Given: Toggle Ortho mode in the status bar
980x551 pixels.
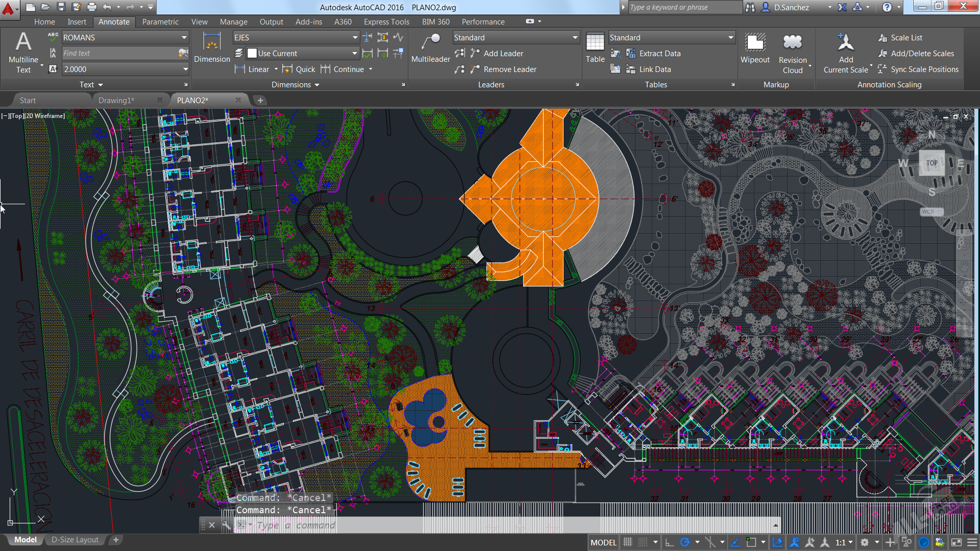Looking at the screenshot, I should tap(670, 542).
